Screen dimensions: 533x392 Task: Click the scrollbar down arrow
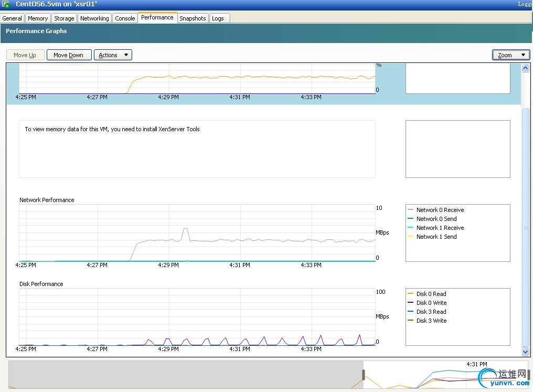click(526, 352)
